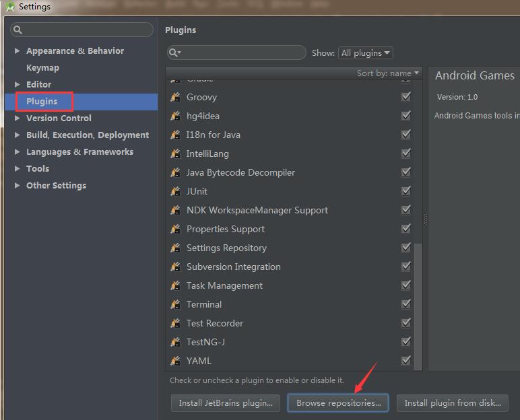
Task: Click the IntelliLang plugin icon
Action: pos(175,153)
